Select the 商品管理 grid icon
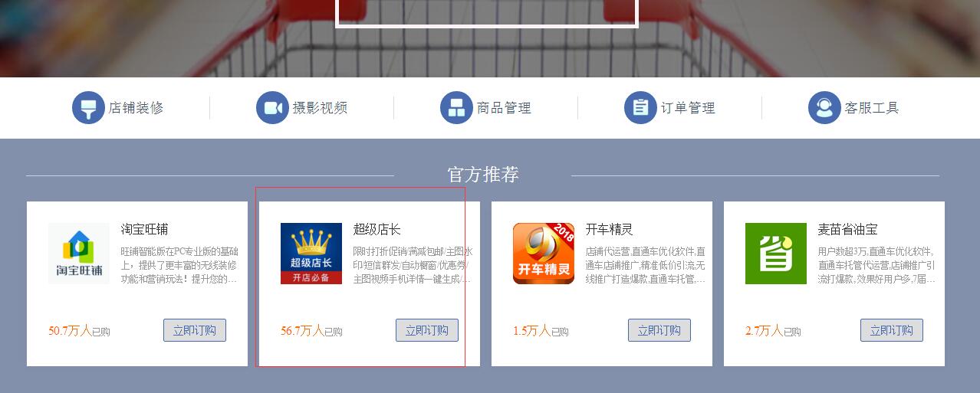Screen dimensions: 980x393 456,107
